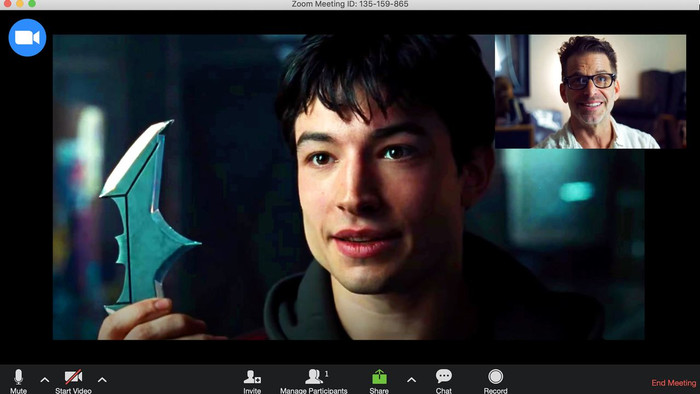700x394 pixels.
Task: Expand share options arrow next to Share
Action: pyautogui.click(x=412, y=380)
